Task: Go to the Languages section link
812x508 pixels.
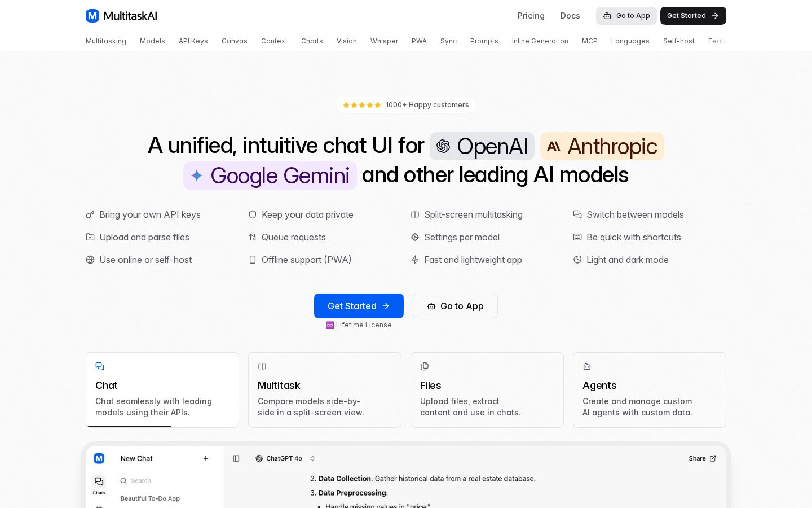Action: [630, 41]
